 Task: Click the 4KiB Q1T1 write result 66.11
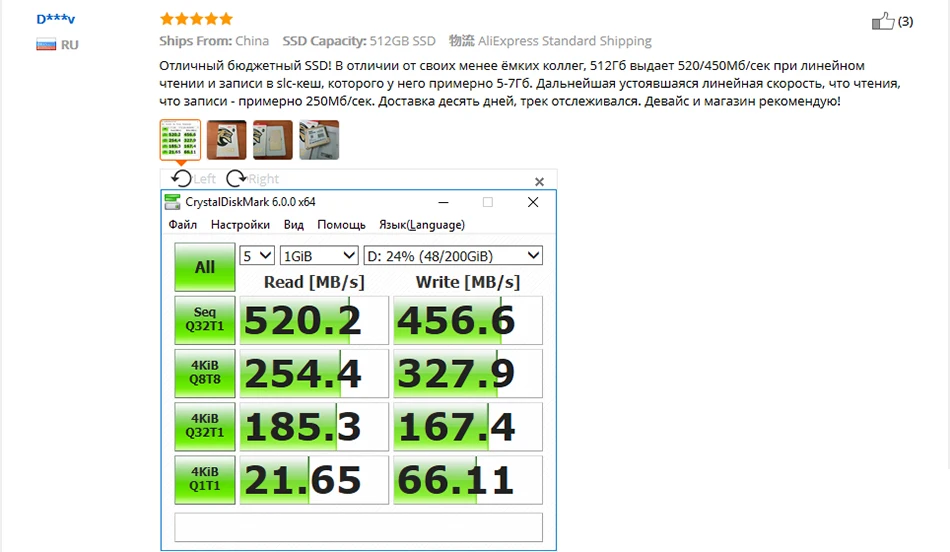coord(468,480)
